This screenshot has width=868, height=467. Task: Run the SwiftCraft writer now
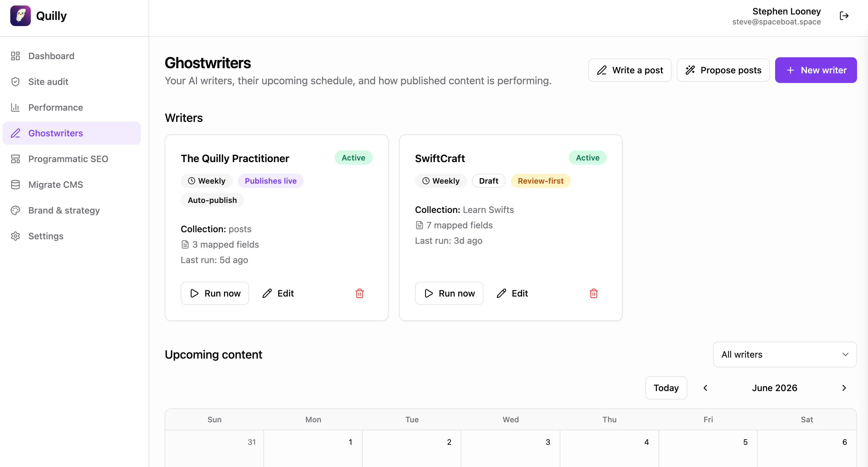(449, 293)
